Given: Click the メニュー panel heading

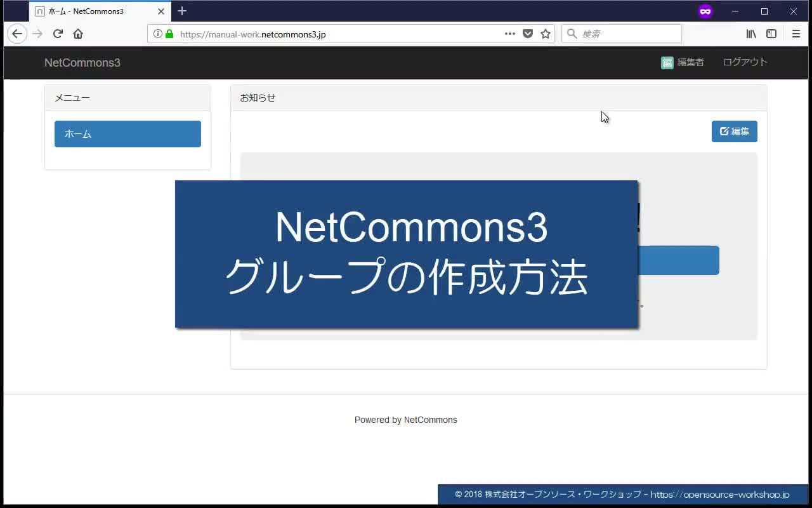Looking at the screenshot, I should (x=128, y=98).
